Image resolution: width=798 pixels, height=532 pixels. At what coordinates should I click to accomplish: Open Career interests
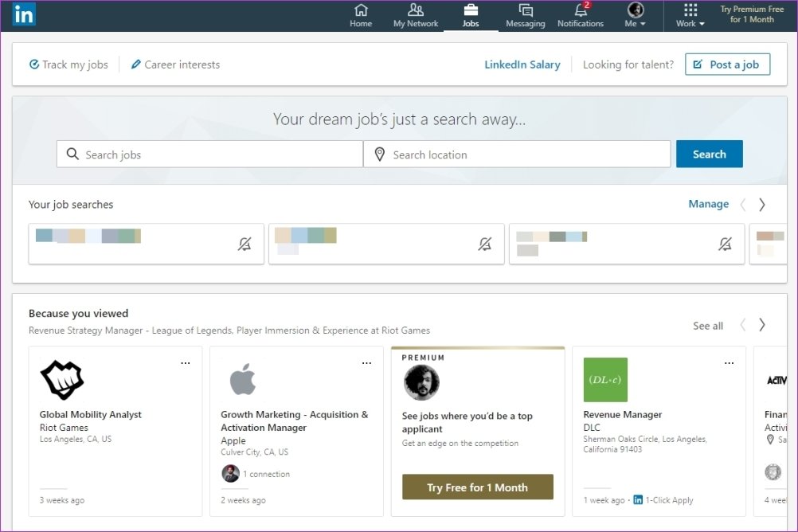pos(175,65)
